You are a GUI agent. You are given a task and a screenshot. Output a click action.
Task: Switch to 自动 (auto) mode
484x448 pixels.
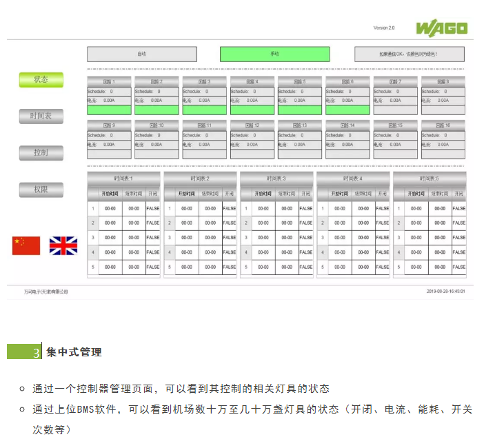(x=141, y=54)
